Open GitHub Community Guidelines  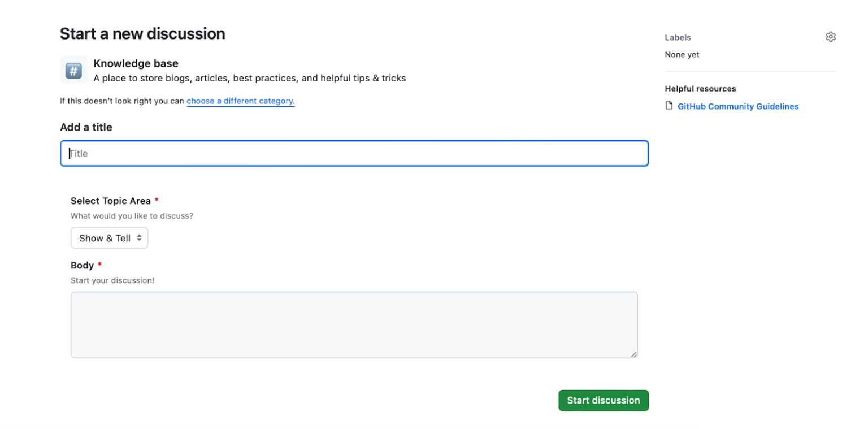click(737, 106)
